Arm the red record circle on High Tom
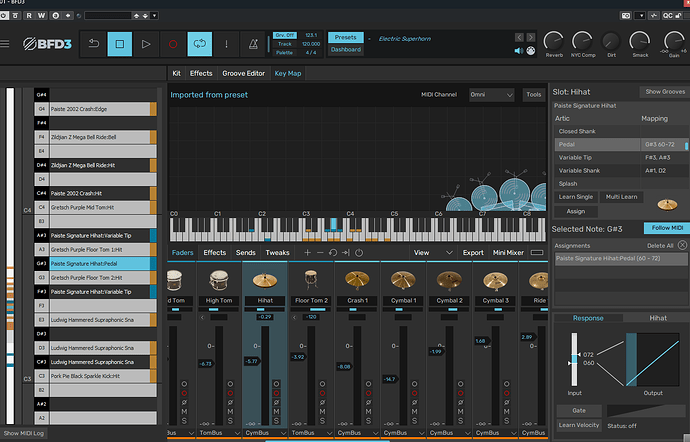Screen dimensions: 690x442 coord(230,393)
